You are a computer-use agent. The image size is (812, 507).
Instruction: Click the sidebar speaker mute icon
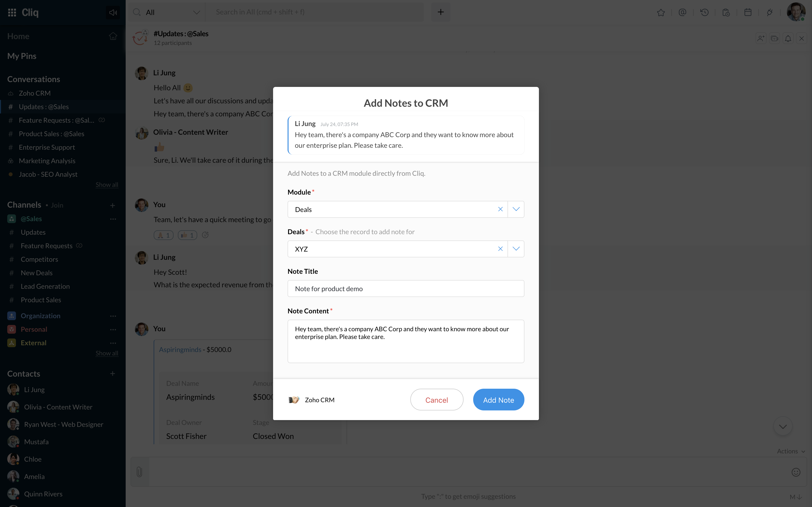click(113, 12)
